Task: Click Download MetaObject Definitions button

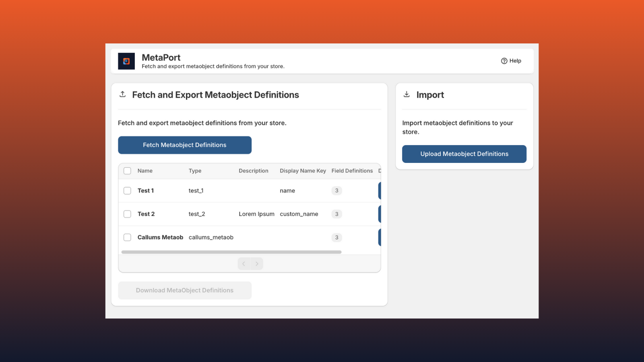Action: (185, 290)
